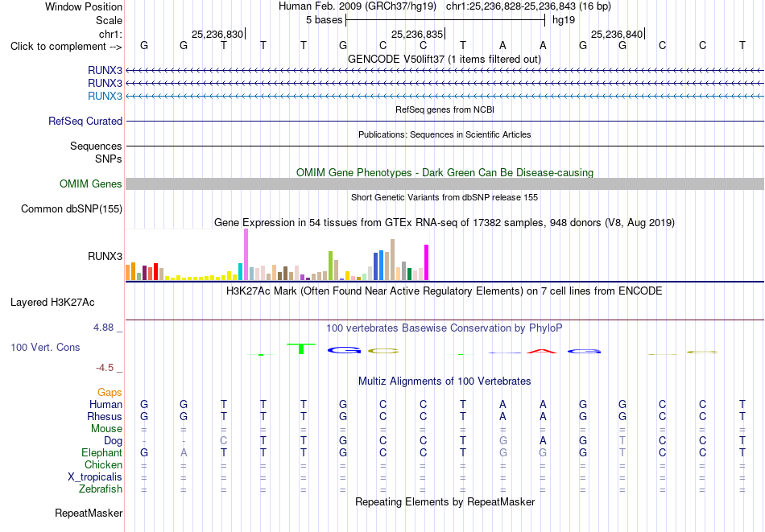765x532 pixels.
Task: Click the -4.5 PhyloP lower limit value
Action: [105, 368]
